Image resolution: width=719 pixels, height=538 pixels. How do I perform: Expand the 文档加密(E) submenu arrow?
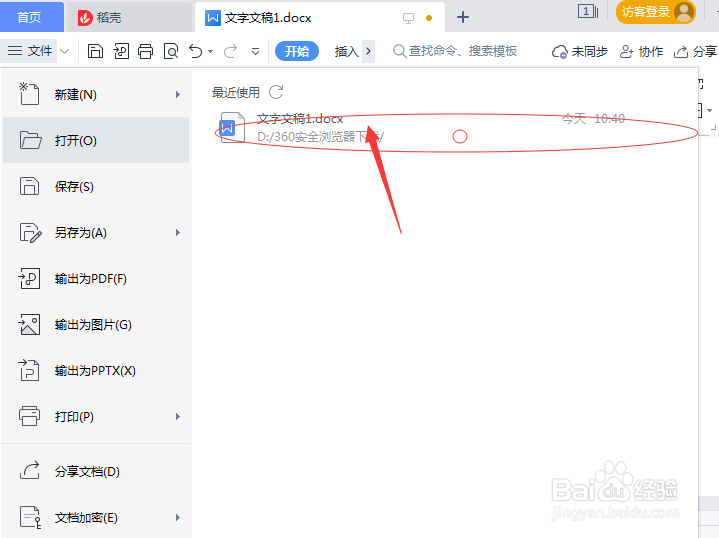click(x=178, y=518)
